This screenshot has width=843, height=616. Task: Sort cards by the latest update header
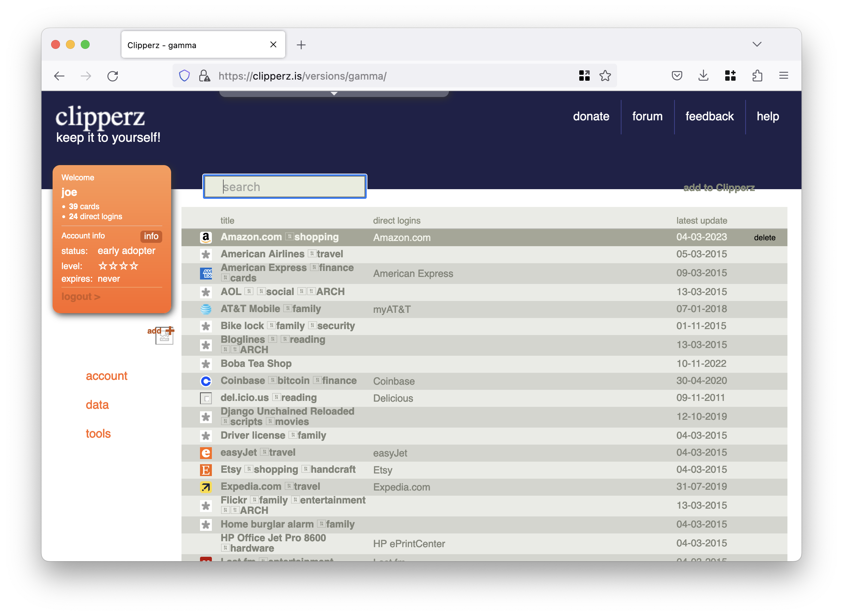702,221
